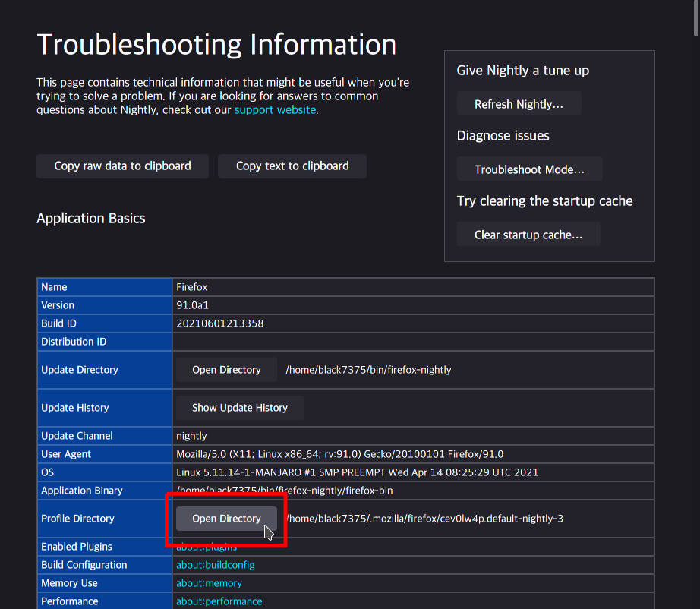Click the Name value Firefox
The height and width of the screenshot is (609, 700).
(x=192, y=287)
